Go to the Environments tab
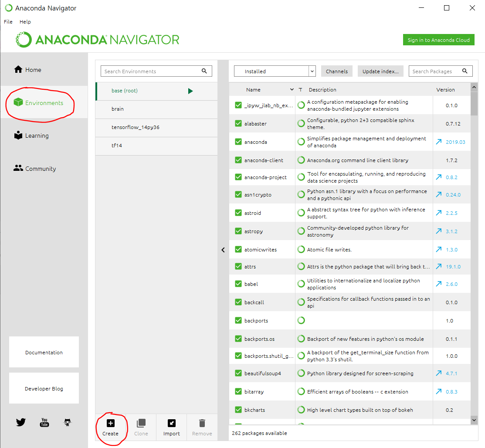 pos(44,102)
